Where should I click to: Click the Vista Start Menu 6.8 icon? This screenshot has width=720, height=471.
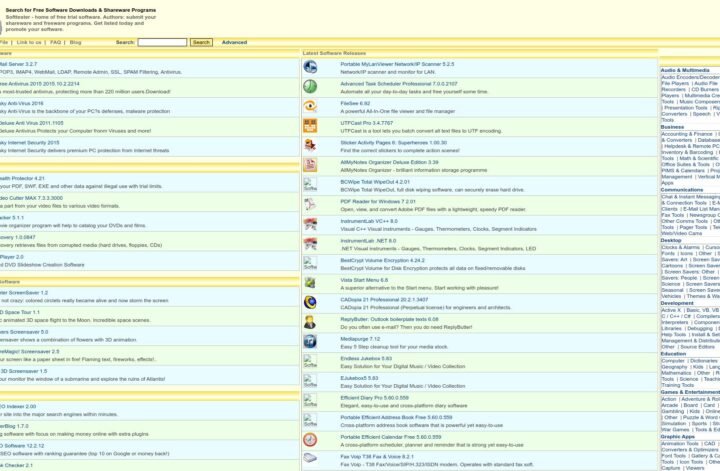click(310, 283)
